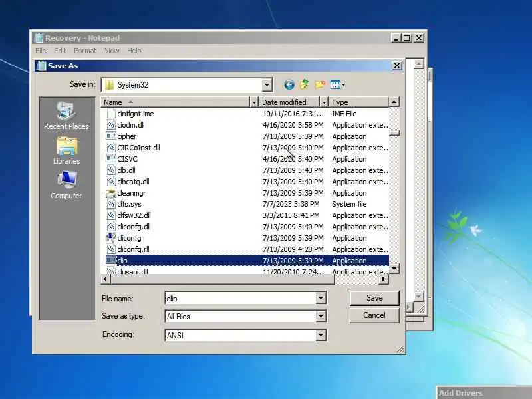Expand the Save in System32 dropdown
This screenshot has height=399, width=532.
[x=267, y=85]
